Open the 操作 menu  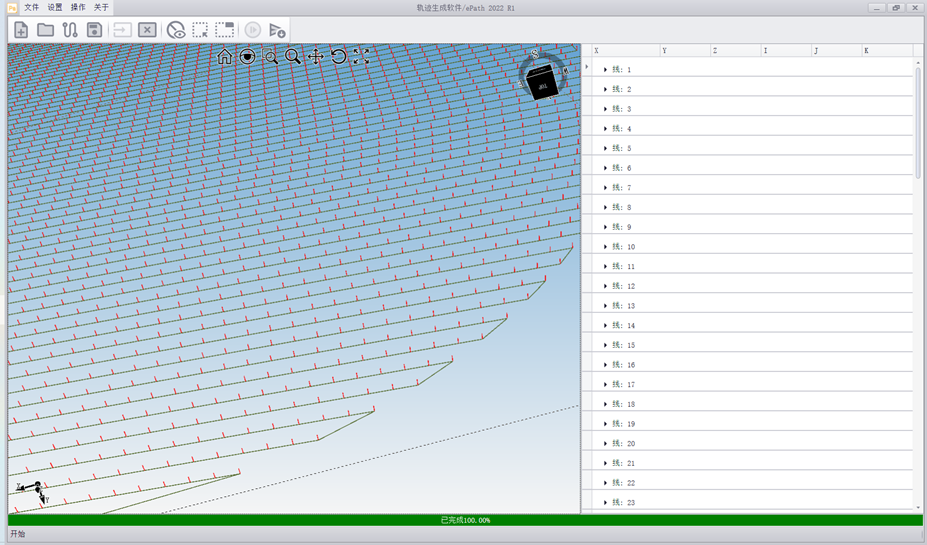click(x=78, y=7)
